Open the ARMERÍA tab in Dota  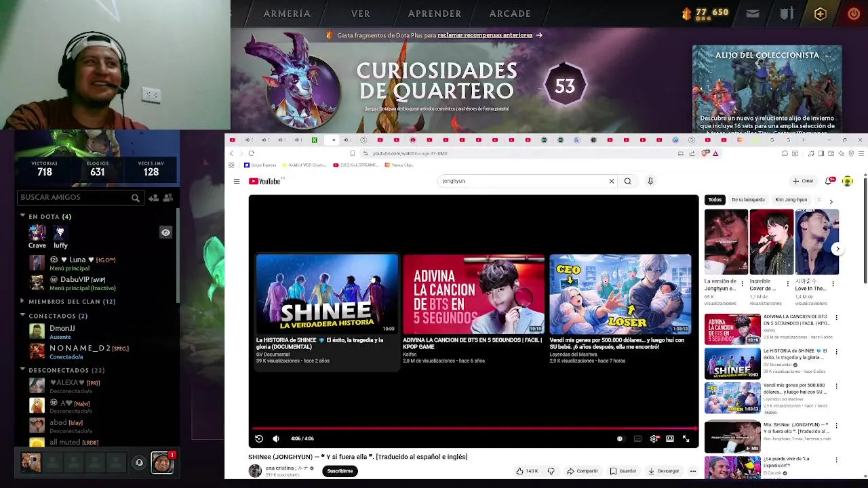[x=287, y=14]
